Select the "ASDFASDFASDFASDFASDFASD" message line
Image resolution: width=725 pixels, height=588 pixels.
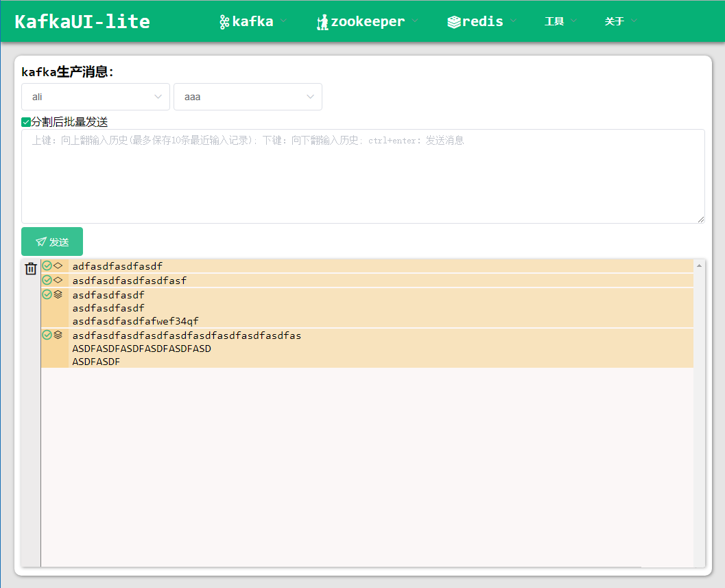pos(142,349)
